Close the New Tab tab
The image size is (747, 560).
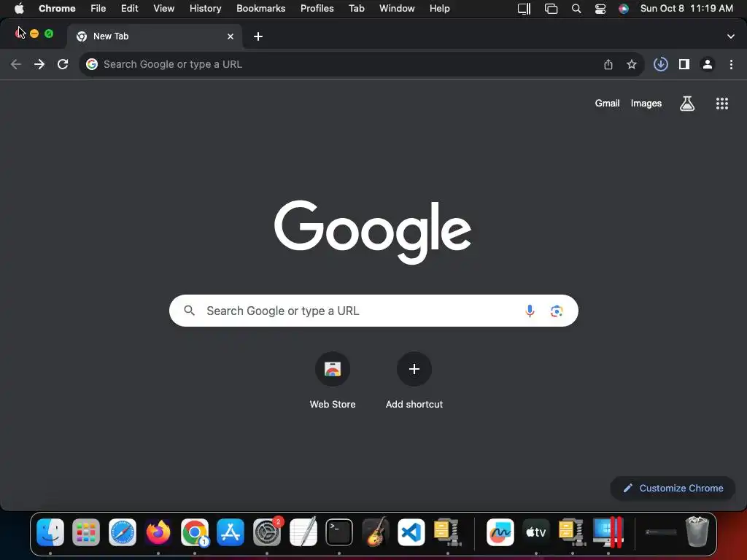[231, 36]
